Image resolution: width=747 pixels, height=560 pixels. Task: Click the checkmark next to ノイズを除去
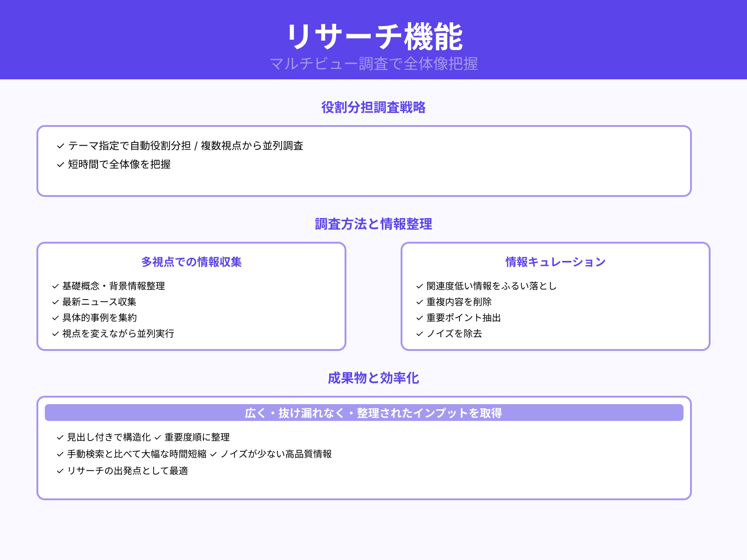pyautogui.click(x=418, y=334)
